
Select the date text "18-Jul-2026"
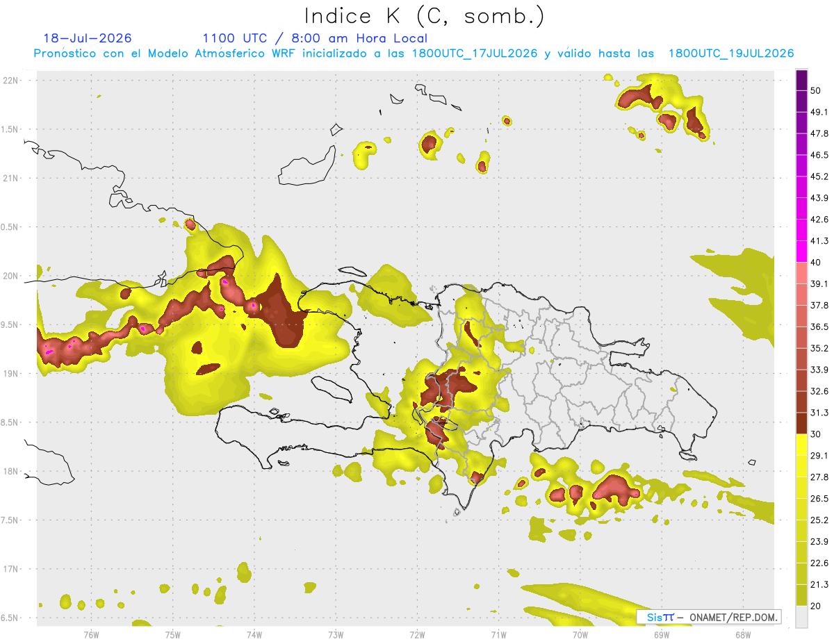click(88, 38)
